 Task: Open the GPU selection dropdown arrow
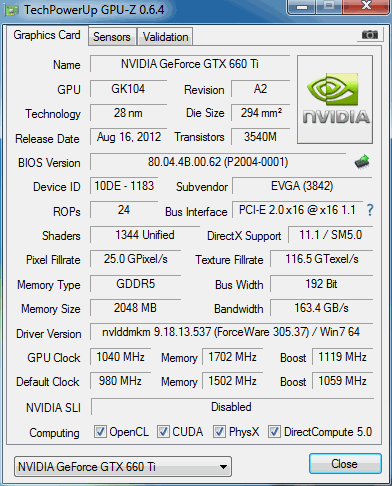click(224, 467)
